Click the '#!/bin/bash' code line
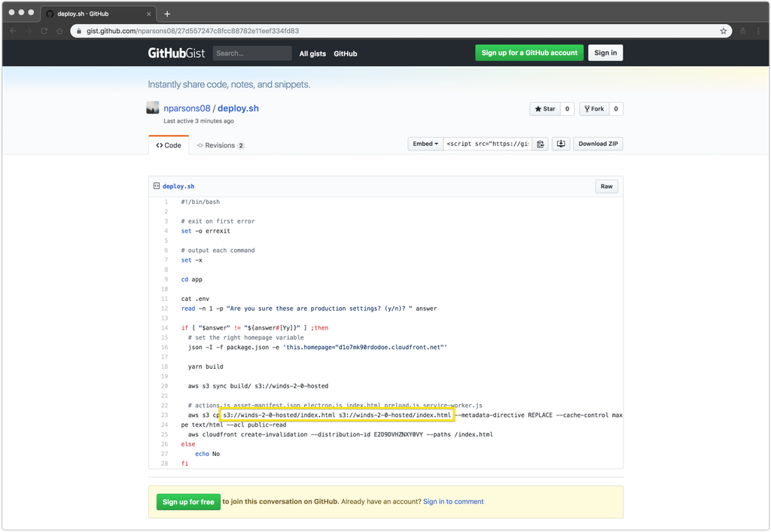This screenshot has height=532, width=771. pyautogui.click(x=200, y=202)
